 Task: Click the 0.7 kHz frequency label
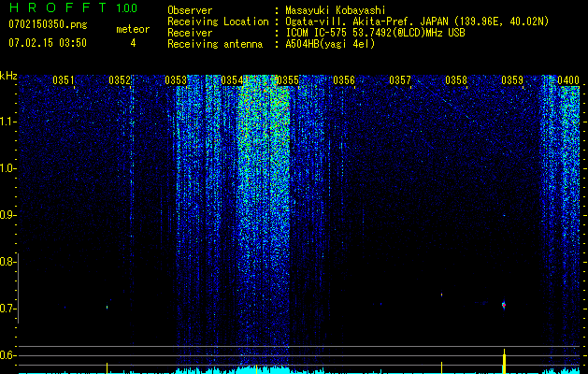click(x=7, y=309)
